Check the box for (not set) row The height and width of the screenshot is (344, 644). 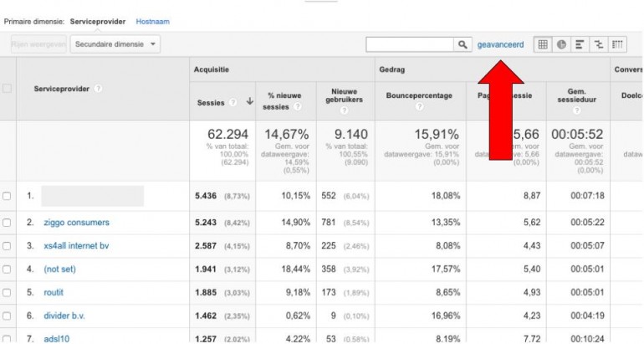click(7, 270)
